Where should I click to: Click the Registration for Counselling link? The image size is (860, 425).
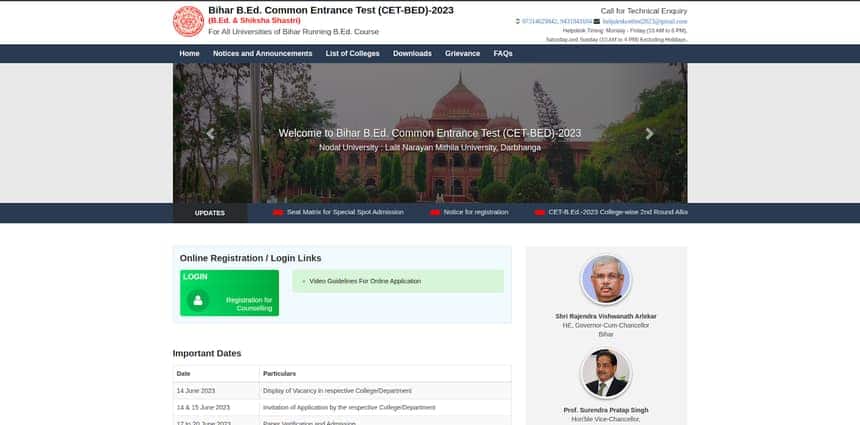(249, 304)
